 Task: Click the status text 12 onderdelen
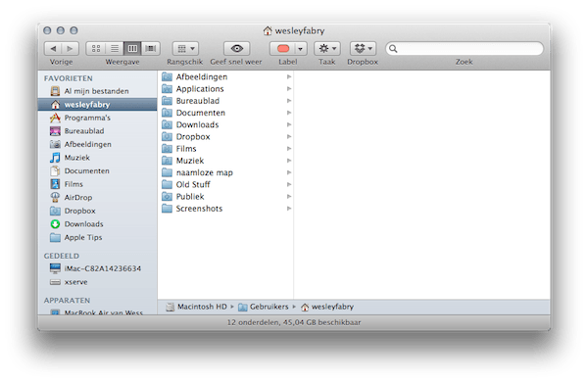coord(253,322)
